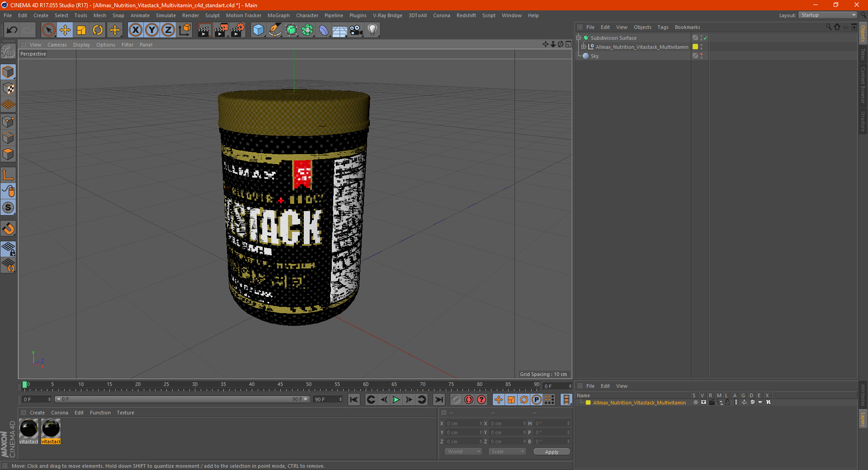This screenshot has height=470, width=868.
Task: Switch to the Structure side tab
Action: click(x=863, y=121)
